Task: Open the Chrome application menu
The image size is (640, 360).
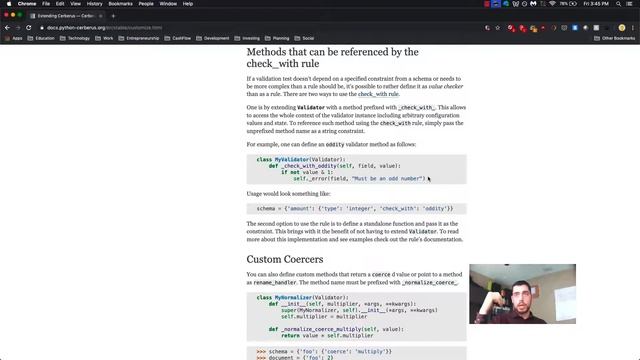Action: tap(27, 4)
